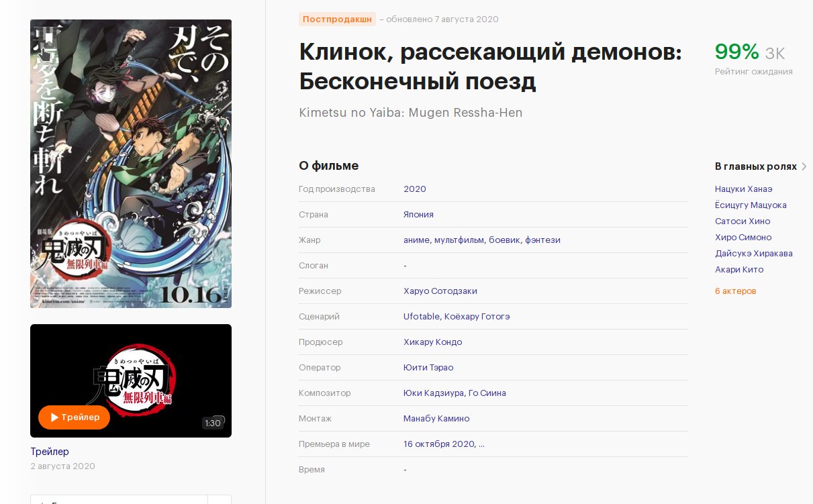The height and width of the screenshot is (504, 813).
Task: Open actor Акари Кито
Action: coord(739,270)
